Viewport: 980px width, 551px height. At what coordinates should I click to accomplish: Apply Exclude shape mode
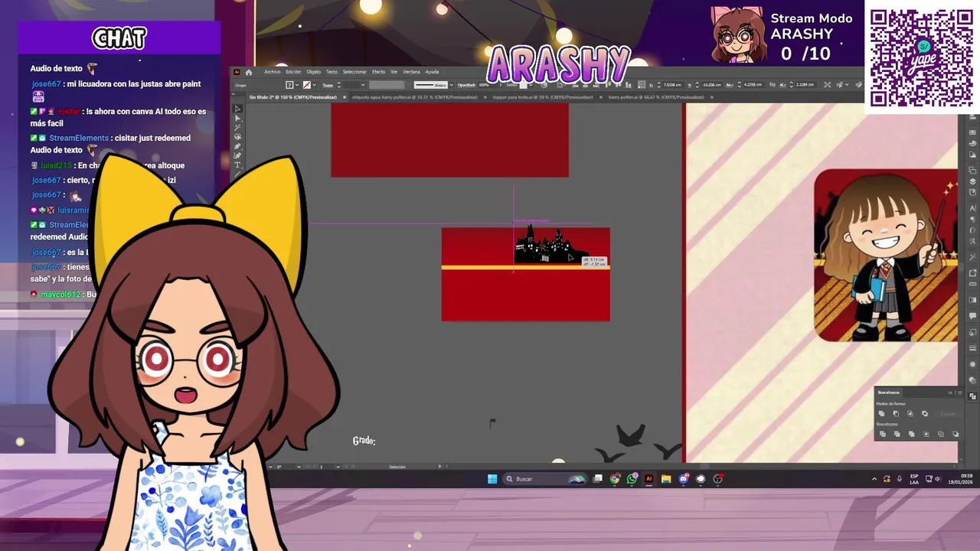click(x=925, y=413)
